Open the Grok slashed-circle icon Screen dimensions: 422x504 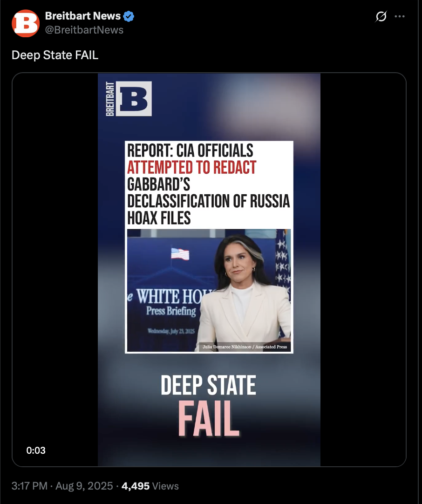point(381,16)
